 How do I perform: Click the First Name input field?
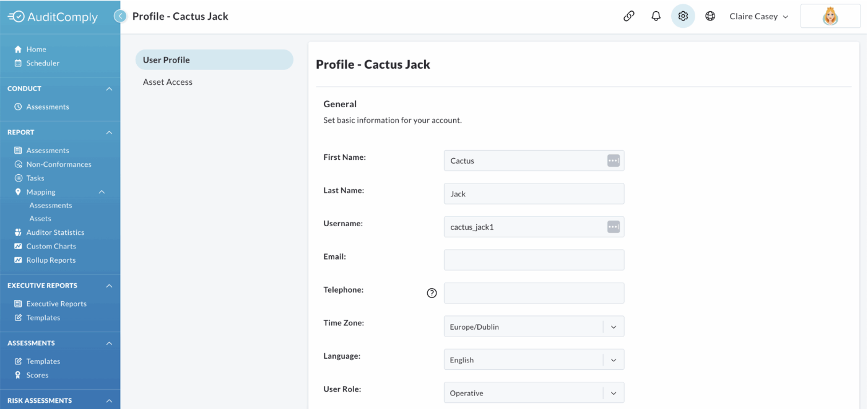(534, 161)
